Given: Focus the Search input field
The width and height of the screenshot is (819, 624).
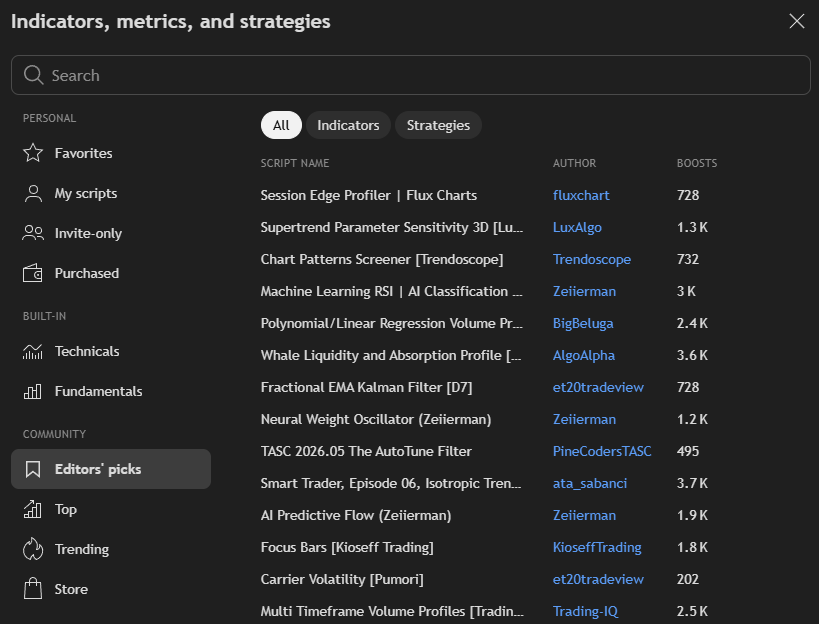Looking at the screenshot, I should point(411,75).
